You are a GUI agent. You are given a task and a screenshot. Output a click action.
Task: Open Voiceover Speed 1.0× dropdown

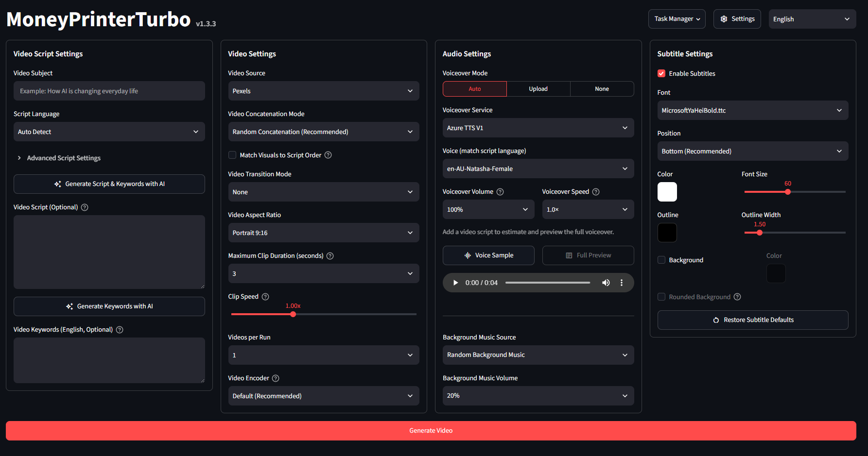point(588,209)
